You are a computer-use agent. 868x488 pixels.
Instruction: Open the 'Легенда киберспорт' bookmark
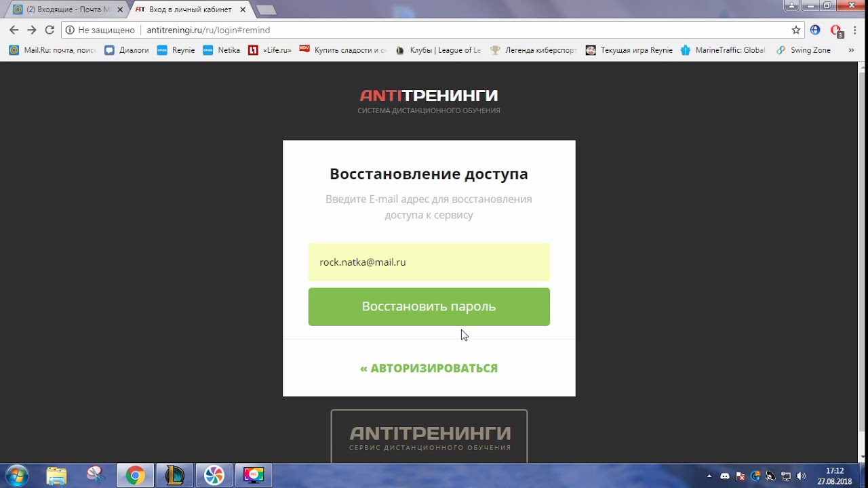[x=534, y=50]
